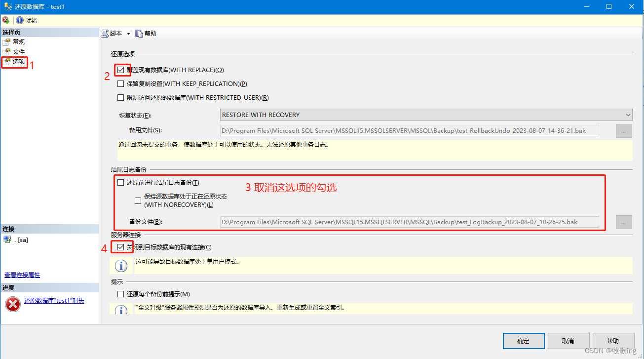Click the 帮助 toolbar button
The image size is (644, 359).
point(146,34)
